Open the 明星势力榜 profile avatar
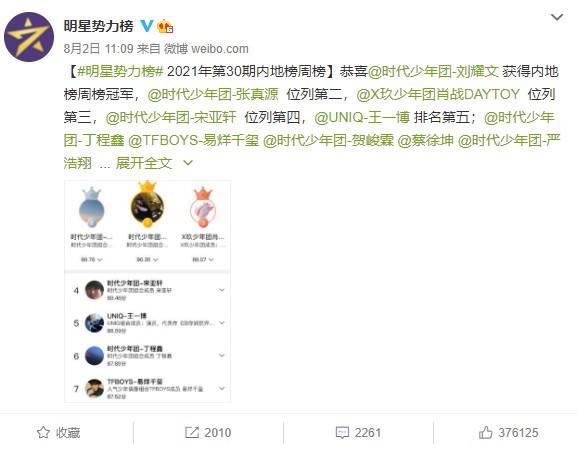 [29, 37]
